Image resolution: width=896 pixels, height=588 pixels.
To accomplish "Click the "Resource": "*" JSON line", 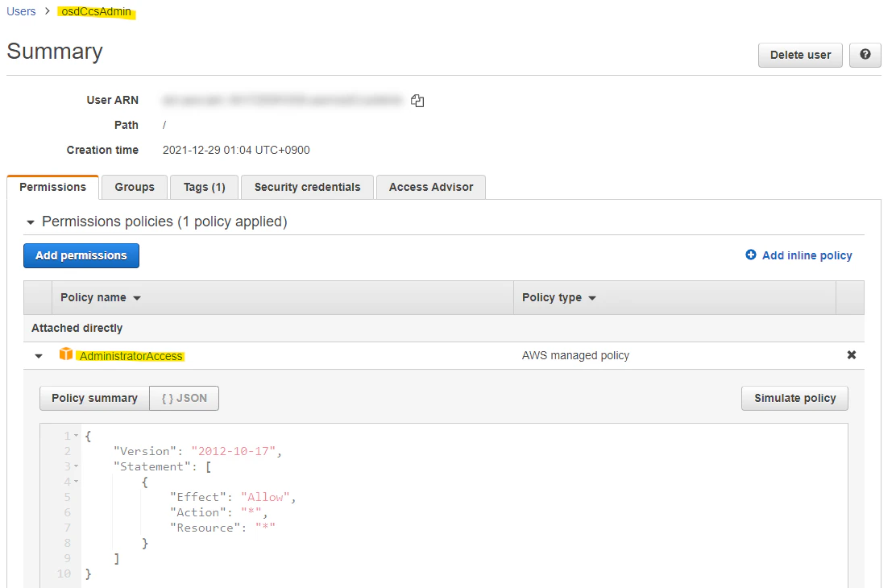I will (x=223, y=528).
